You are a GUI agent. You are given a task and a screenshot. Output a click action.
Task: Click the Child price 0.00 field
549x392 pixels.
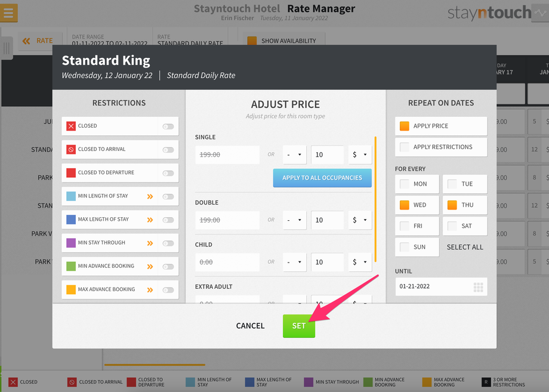pyautogui.click(x=227, y=262)
